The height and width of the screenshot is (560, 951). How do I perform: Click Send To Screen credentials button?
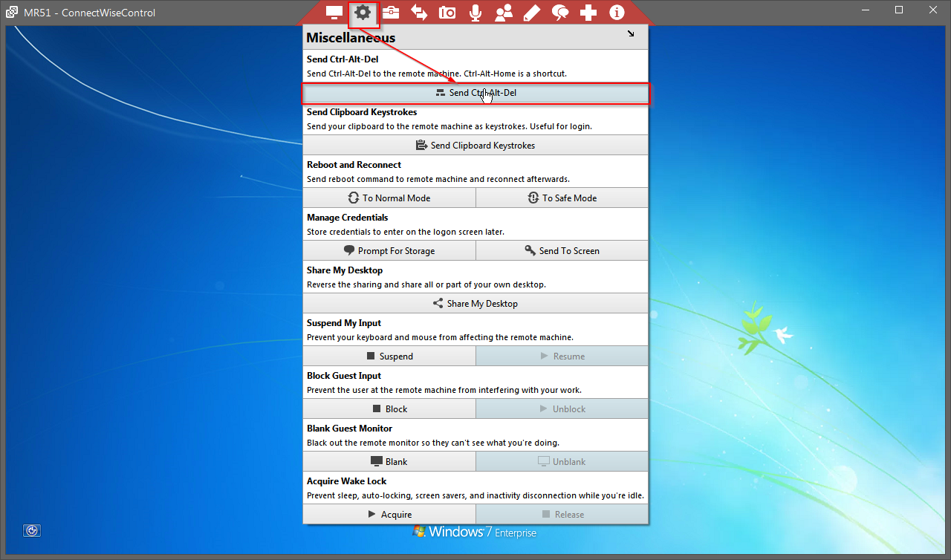point(562,251)
